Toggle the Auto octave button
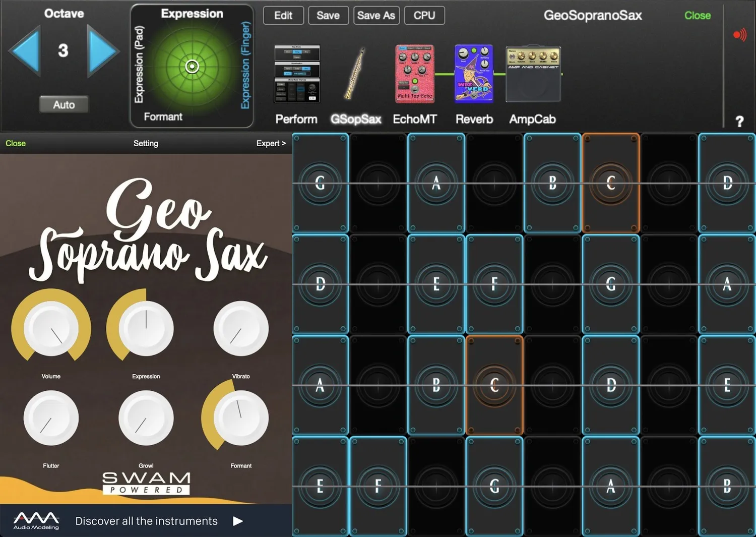Viewport: 756px width, 537px height. pos(64,104)
